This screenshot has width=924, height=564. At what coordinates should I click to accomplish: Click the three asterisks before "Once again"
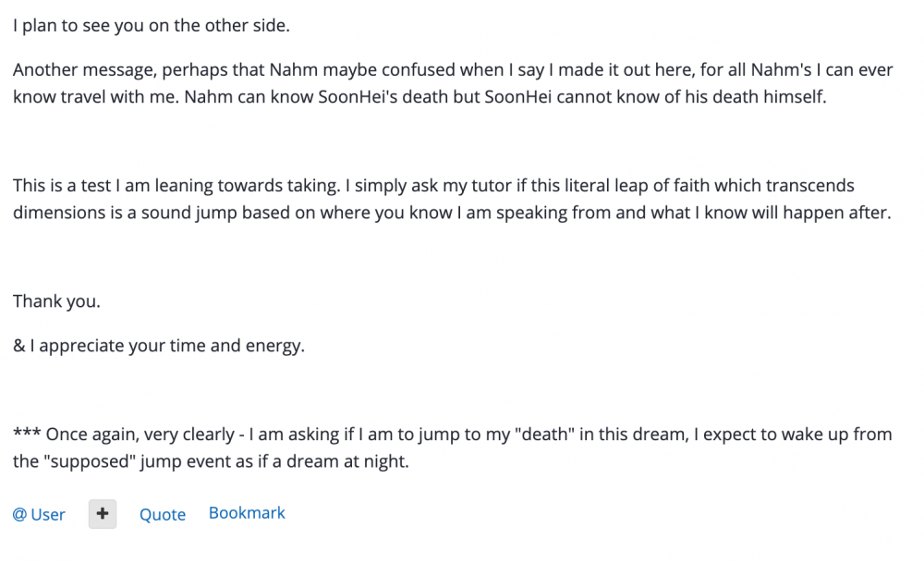tap(26, 434)
